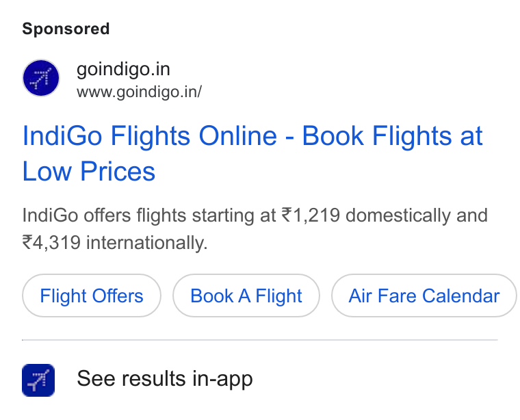Click the word 'Flight' in Book A Flight
520x420 pixels.
click(279, 296)
